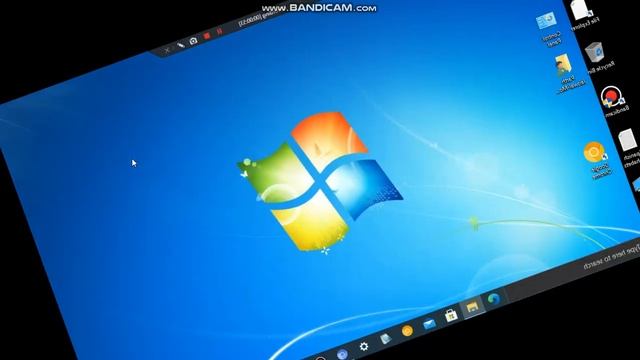Capture a screenshot with Bandicam's camera icon
Screen dimensions: 640x360
point(193,40)
